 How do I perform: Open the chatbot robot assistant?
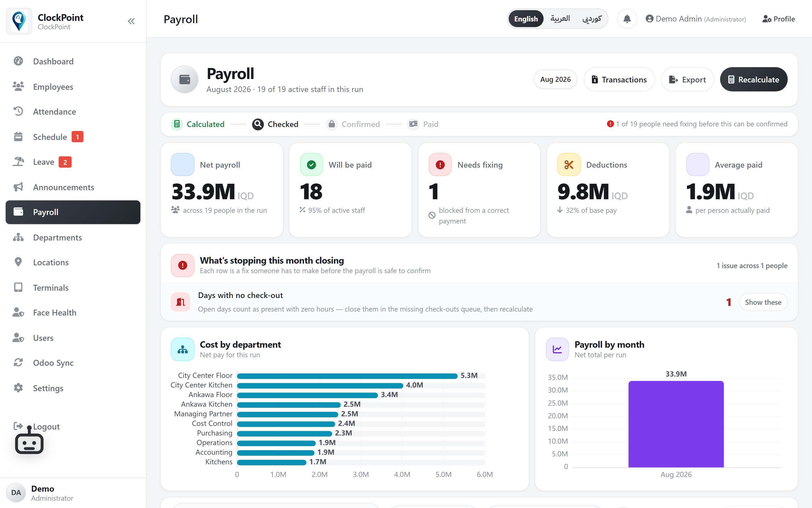click(29, 440)
